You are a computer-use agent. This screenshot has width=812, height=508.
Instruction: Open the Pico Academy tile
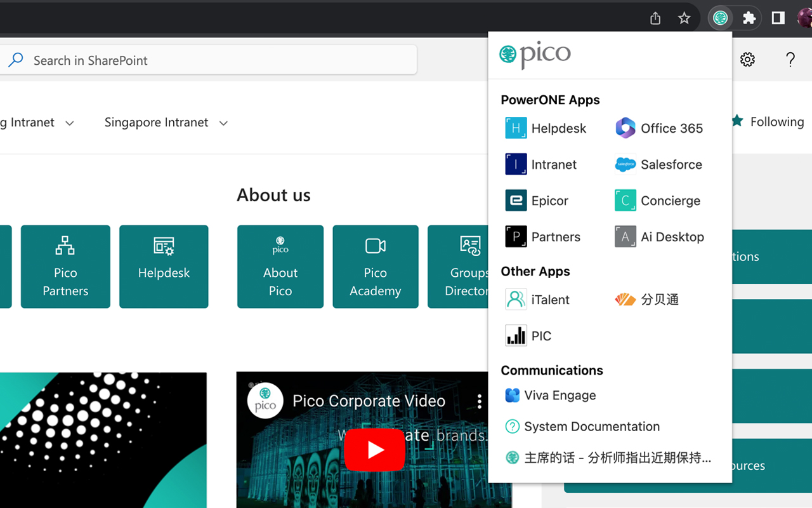pos(376,267)
